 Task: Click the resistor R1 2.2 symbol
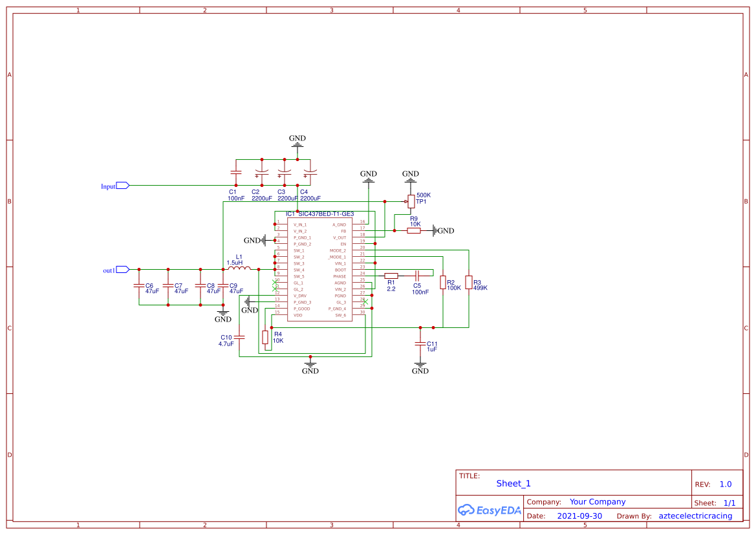click(x=391, y=274)
